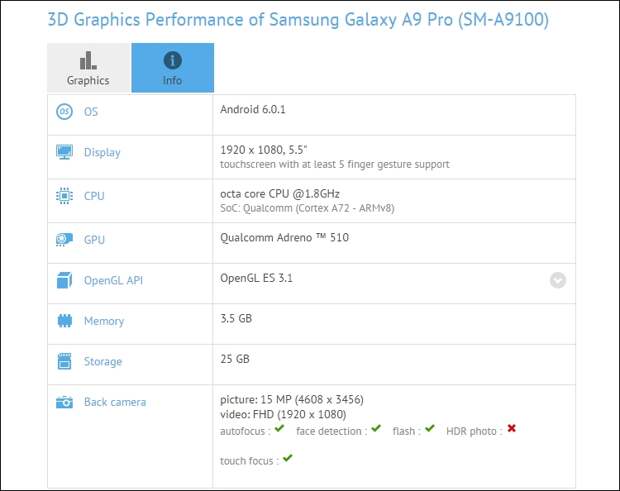
Task: Select the Info tab
Action: pos(172,68)
